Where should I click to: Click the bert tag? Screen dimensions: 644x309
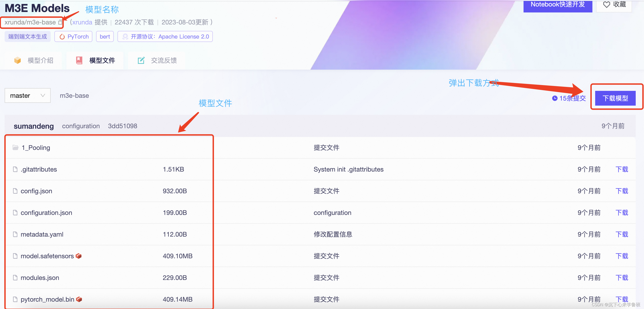[x=105, y=36]
